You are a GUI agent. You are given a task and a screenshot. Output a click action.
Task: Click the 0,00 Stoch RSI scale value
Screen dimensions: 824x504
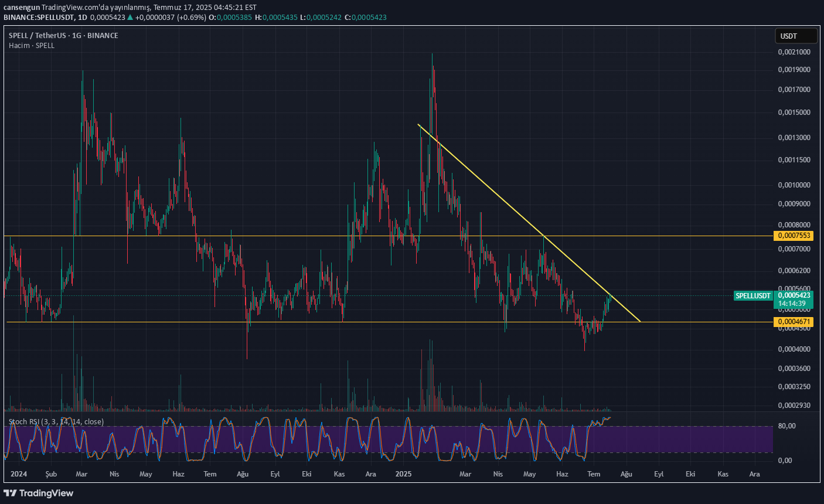click(x=785, y=461)
